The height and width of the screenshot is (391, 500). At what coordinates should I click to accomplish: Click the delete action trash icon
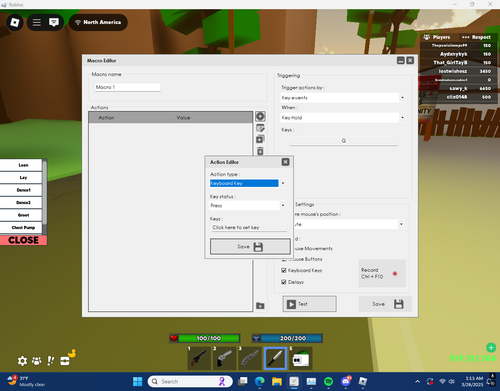pos(260,151)
